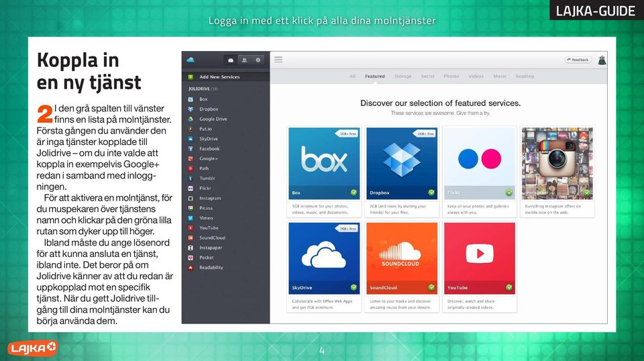The height and width of the screenshot is (361, 644).
Task: Select the Featured tab
Action: (375, 76)
